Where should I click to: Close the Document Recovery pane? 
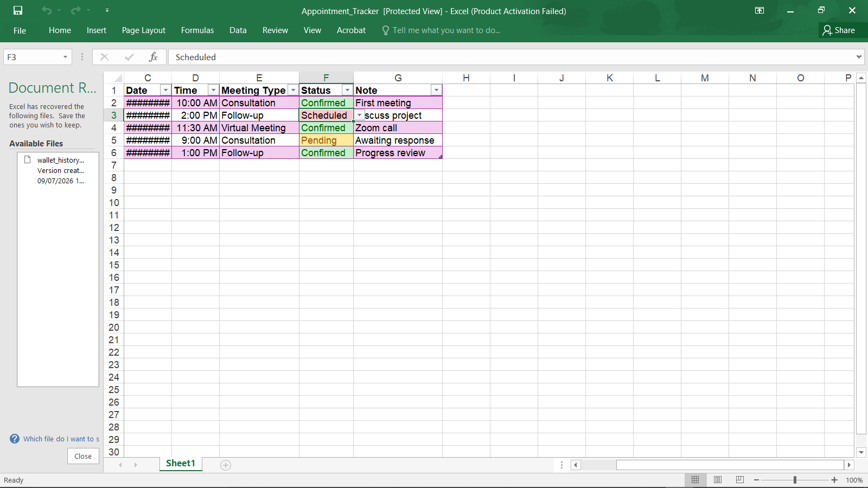coord(83,456)
